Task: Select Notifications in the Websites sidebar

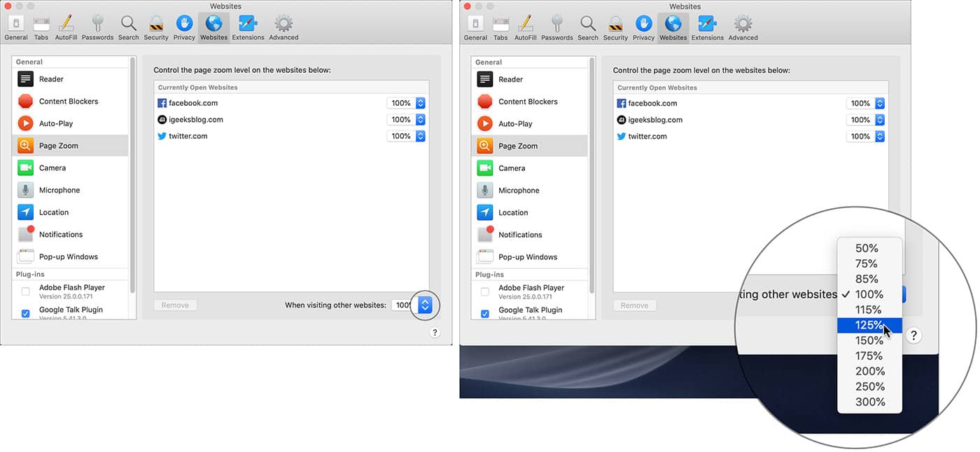Action: pyautogui.click(x=62, y=234)
